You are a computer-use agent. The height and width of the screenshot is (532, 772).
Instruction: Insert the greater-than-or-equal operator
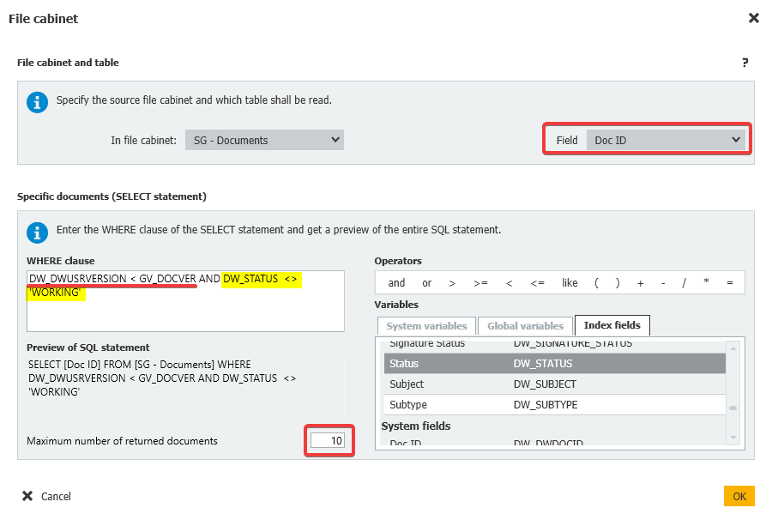click(x=480, y=283)
